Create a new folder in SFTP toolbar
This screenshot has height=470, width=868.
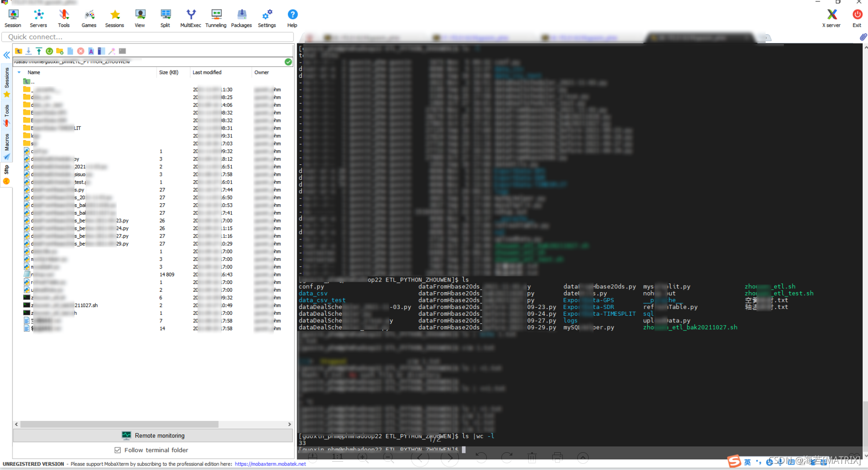point(60,51)
